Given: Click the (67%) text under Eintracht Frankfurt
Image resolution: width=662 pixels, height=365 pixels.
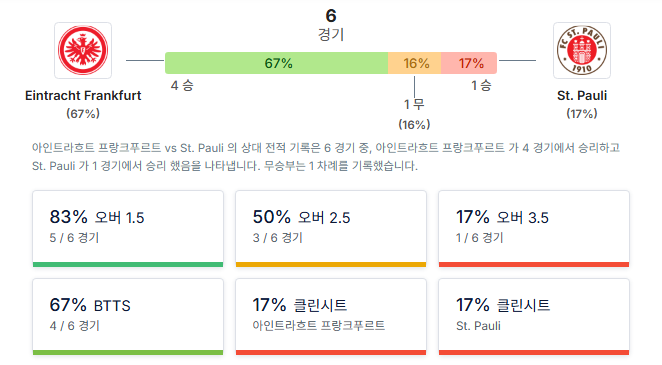Looking at the screenshot, I should [83, 114].
